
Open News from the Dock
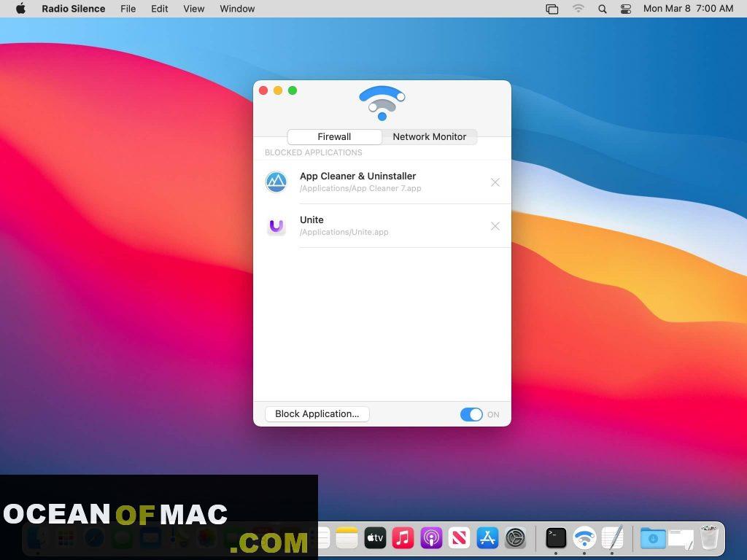[x=460, y=538]
